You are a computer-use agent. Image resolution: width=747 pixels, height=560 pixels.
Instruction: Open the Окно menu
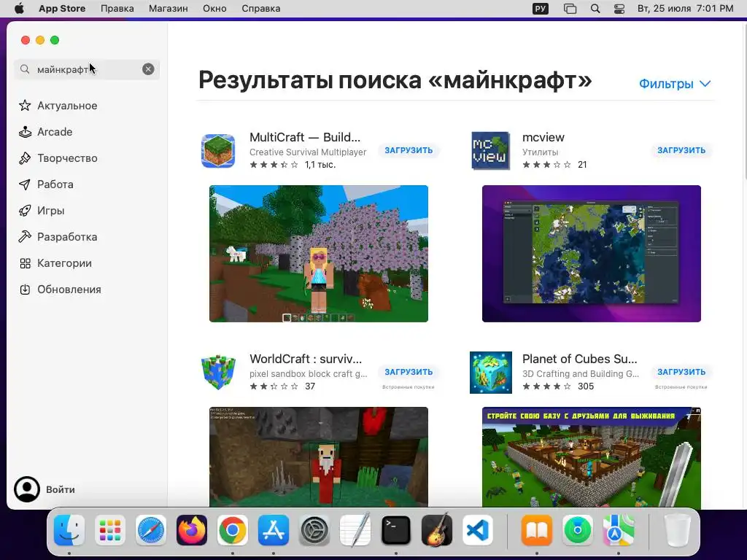(x=214, y=9)
